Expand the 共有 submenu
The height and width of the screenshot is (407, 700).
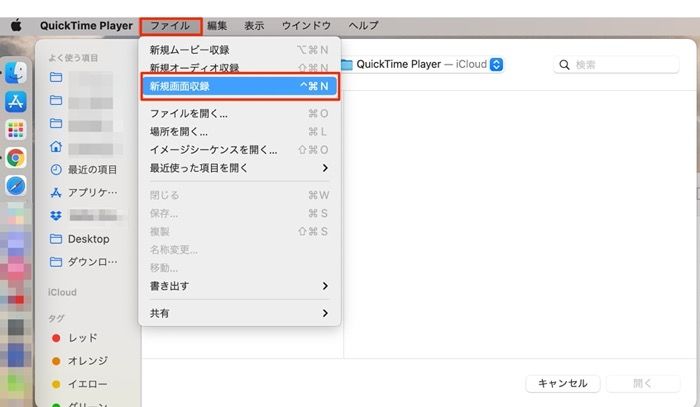click(x=239, y=313)
